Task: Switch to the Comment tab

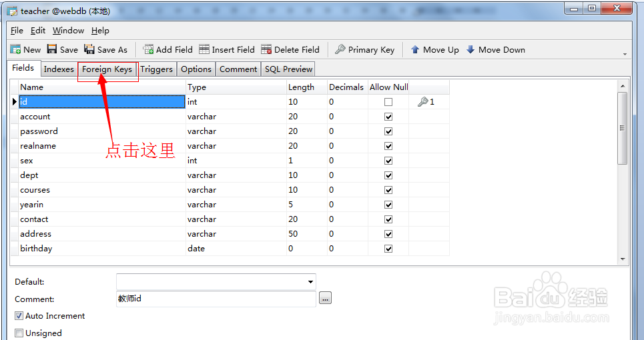Action: [x=238, y=69]
